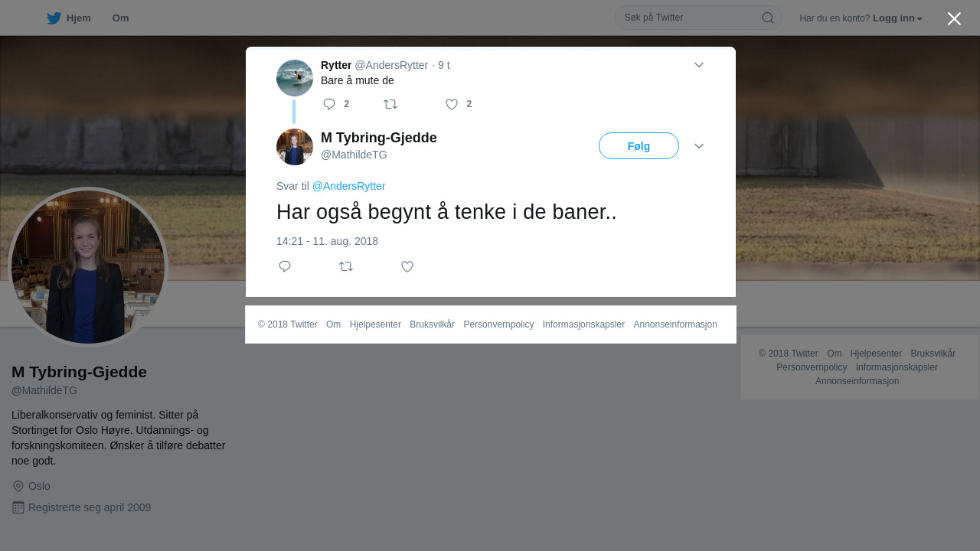Click the search magnifier icon
980x551 pixels.
click(767, 18)
